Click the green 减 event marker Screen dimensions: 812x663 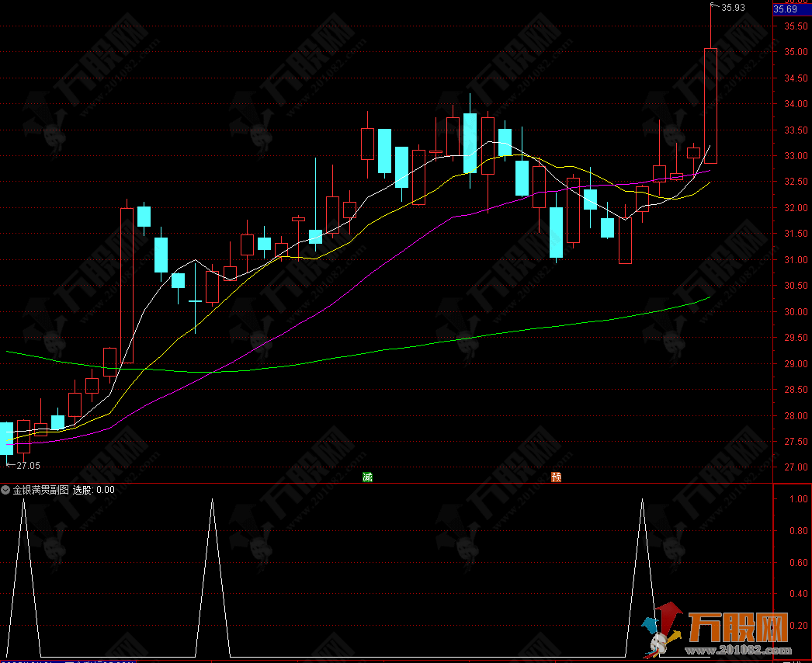(x=367, y=477)
